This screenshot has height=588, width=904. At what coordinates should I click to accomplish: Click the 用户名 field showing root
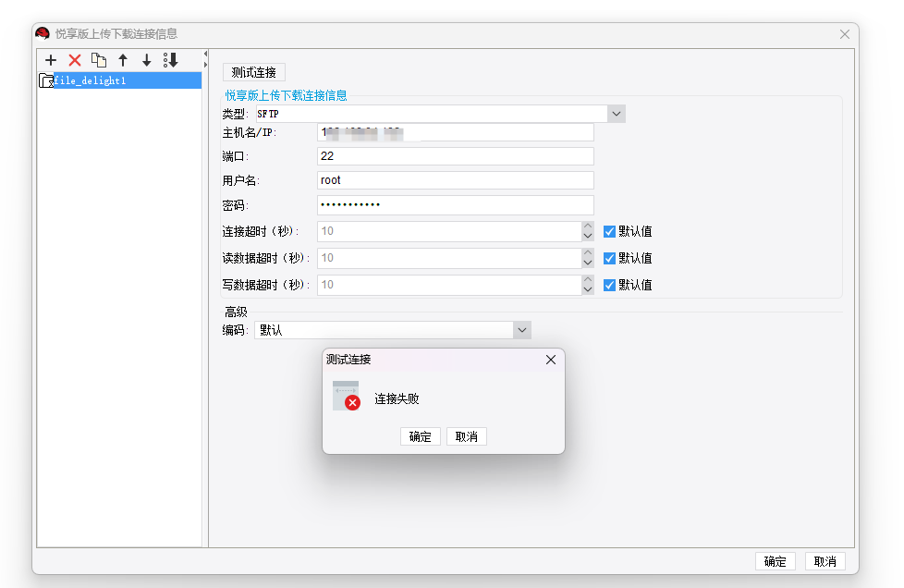(456, 180)
